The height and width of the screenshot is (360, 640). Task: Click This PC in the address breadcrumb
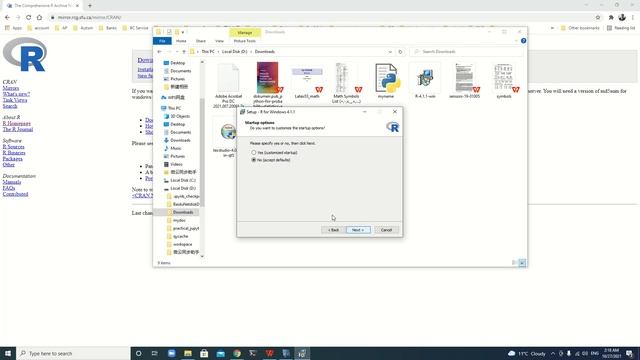pos(208,52)
